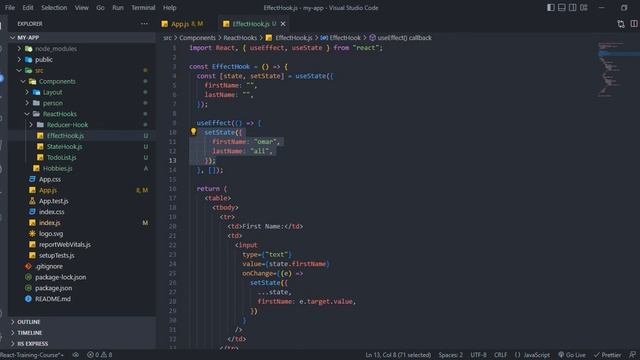Open index.css file
This screenshot has height=360, width=640.
82,212
